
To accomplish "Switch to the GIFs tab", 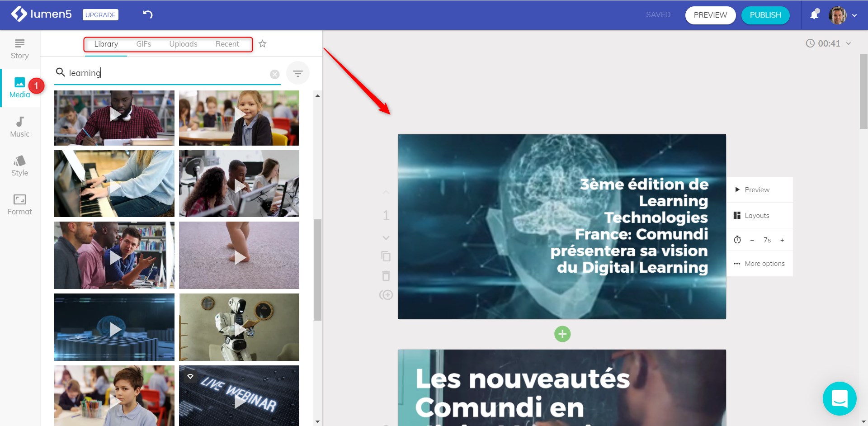I will coord(143,44).
